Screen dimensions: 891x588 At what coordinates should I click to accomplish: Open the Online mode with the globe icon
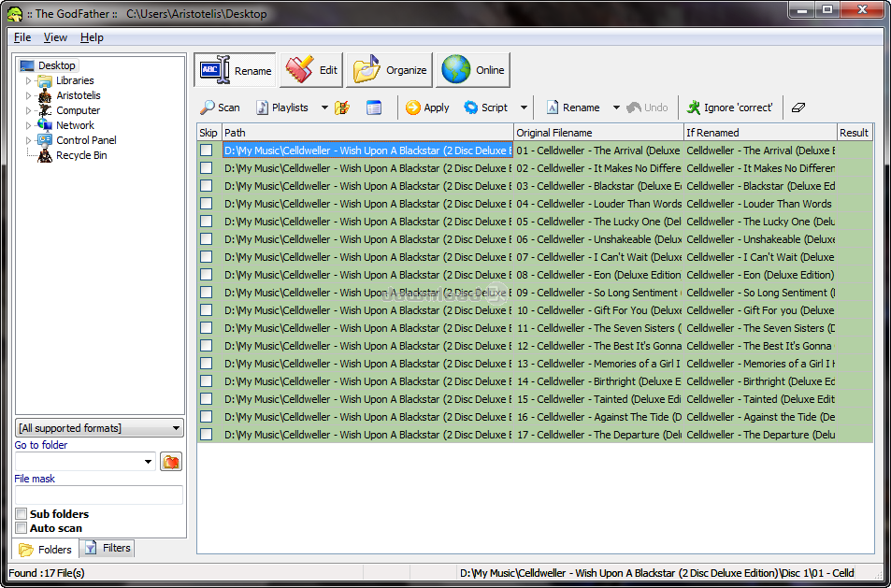coord(473,70)
